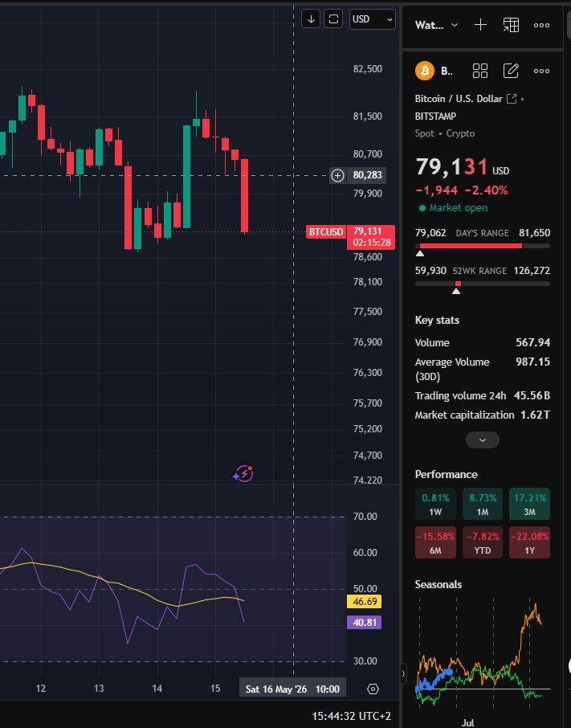Open symbol grid layout icon
The image size is (571, 728).
480,71
